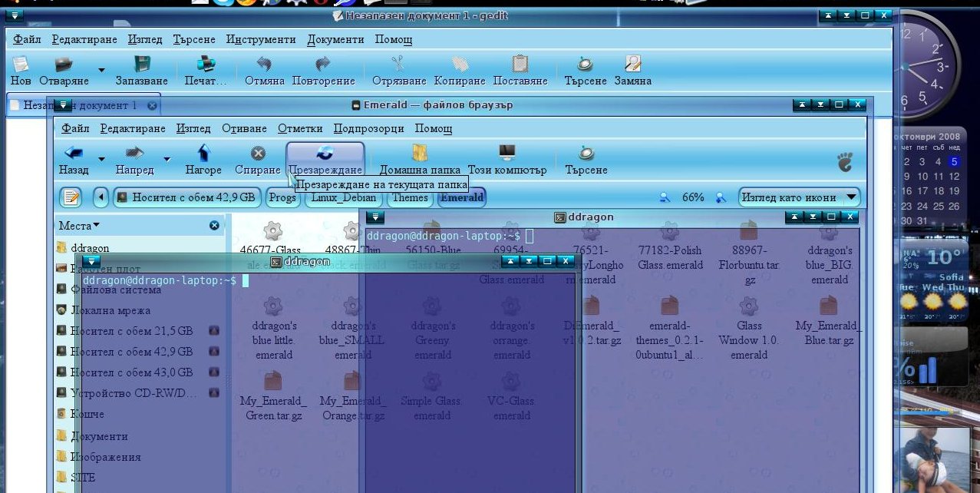Select Документи in places sidebar
Viewport: 980px width, 493px height.
pyautogui.click(x=99, y=436)
